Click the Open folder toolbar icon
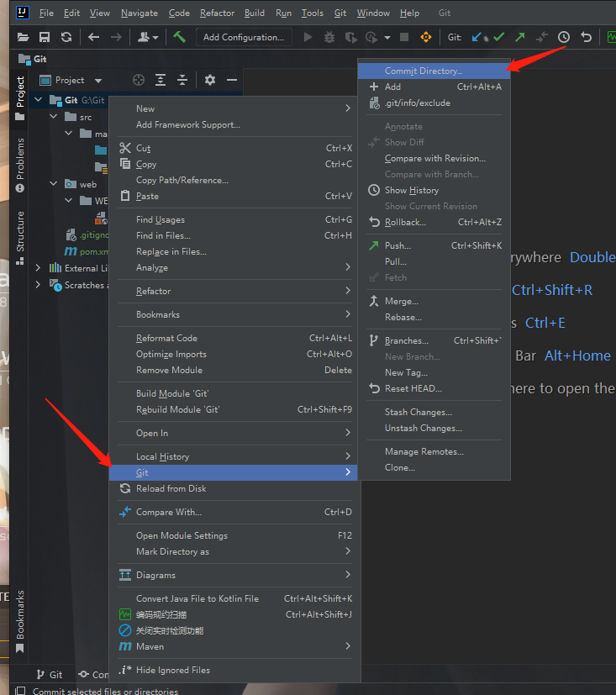Screen dimensions: 616x695 [x=23, y=37]
